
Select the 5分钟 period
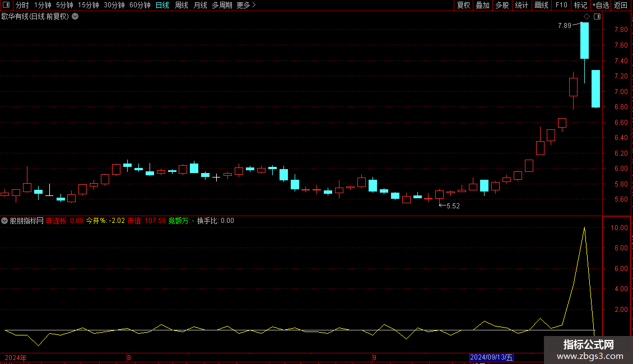point(64,5)
